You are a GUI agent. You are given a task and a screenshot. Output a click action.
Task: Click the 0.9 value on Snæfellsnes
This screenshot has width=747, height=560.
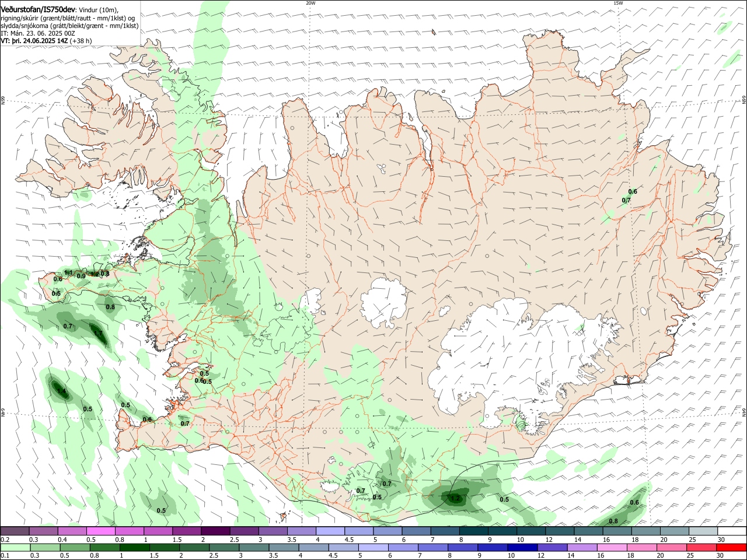[x=81, y=276]
